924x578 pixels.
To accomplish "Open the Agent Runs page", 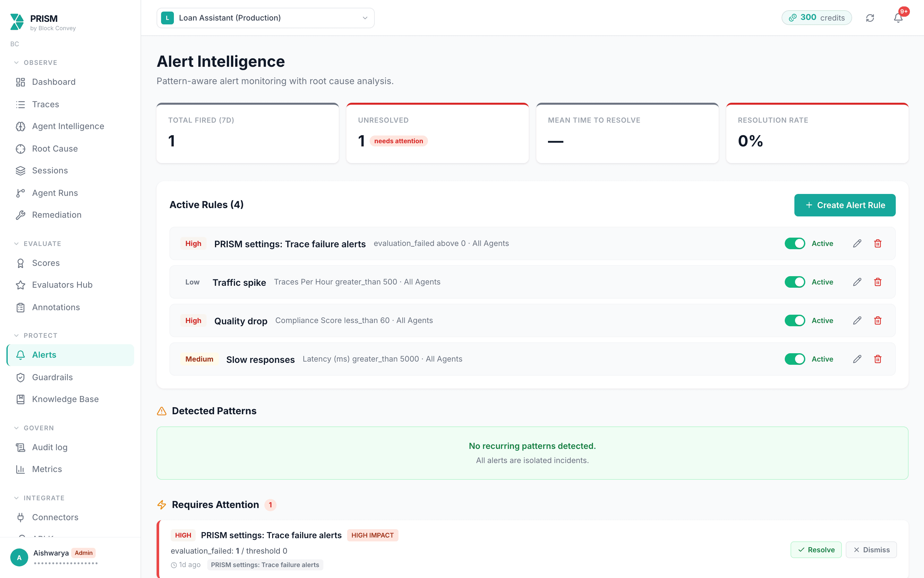I will pyautogui.click(x=71, y=193).
